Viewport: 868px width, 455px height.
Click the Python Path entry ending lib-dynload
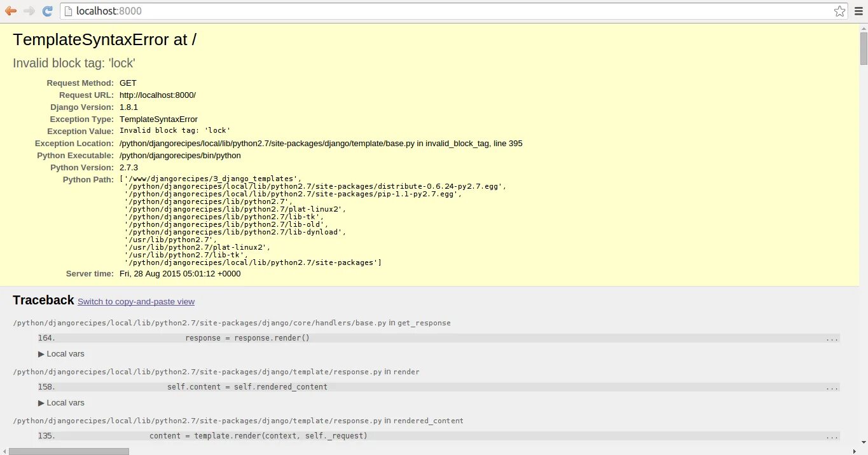235,232
